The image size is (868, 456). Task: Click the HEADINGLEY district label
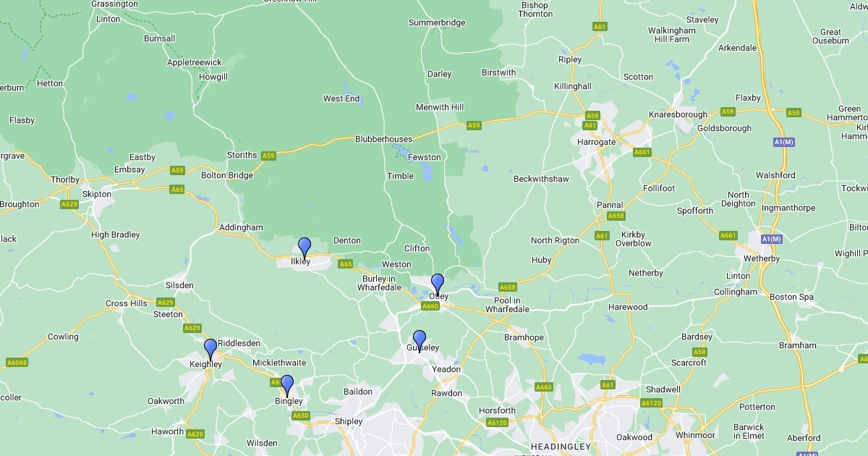tap(561, 446)
